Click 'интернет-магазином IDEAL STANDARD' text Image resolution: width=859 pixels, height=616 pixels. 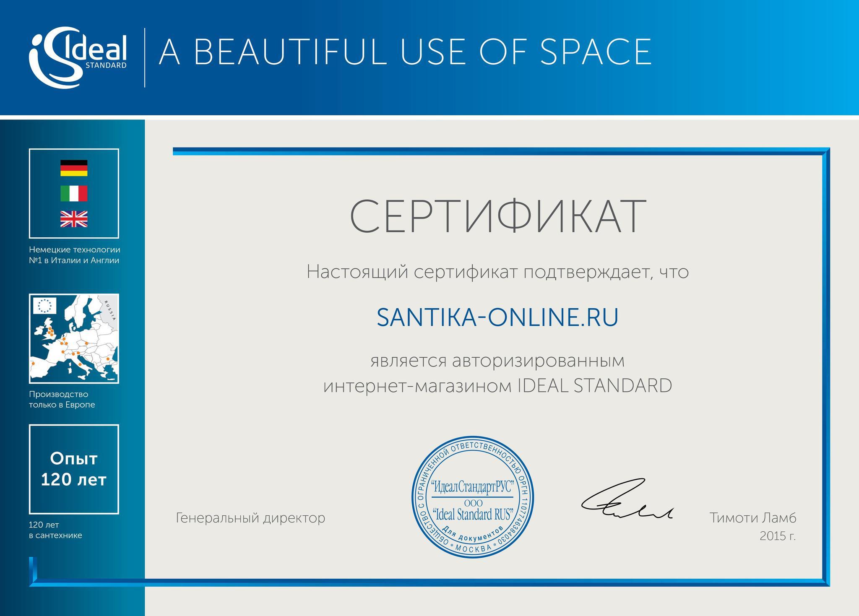(x=497, y=386)
